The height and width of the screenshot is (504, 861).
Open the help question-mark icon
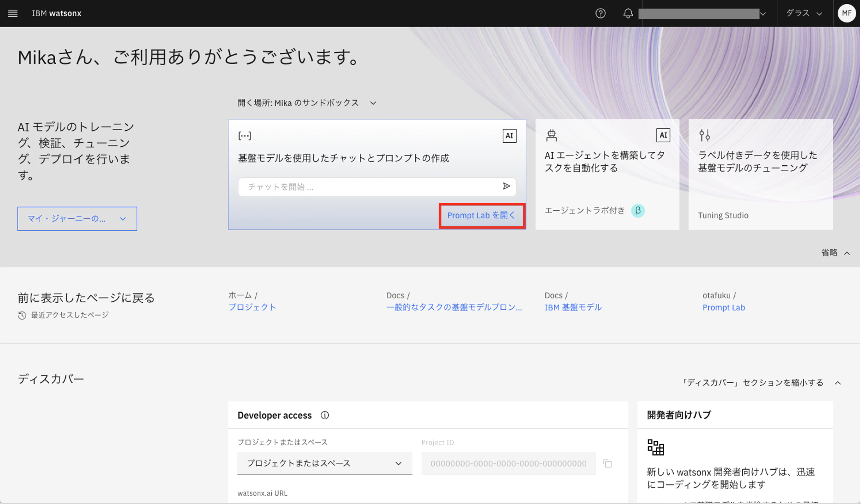(600, 13)
